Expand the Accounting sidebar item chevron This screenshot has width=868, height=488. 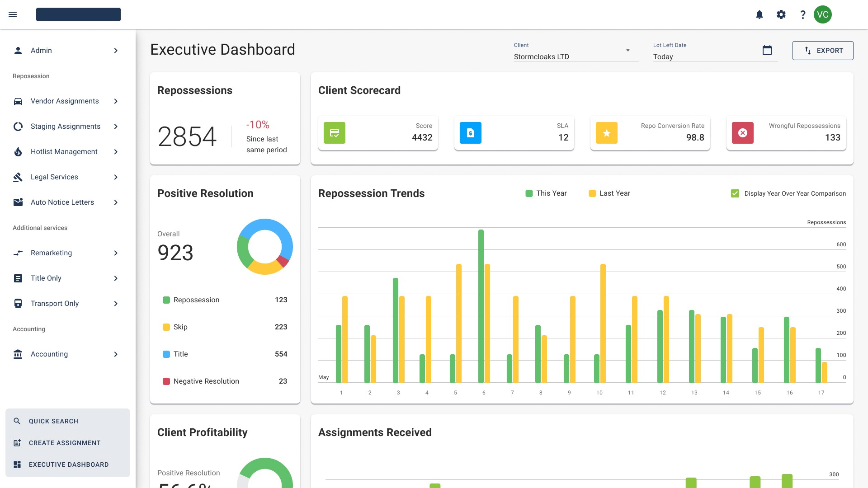click(x=116, y=354)
